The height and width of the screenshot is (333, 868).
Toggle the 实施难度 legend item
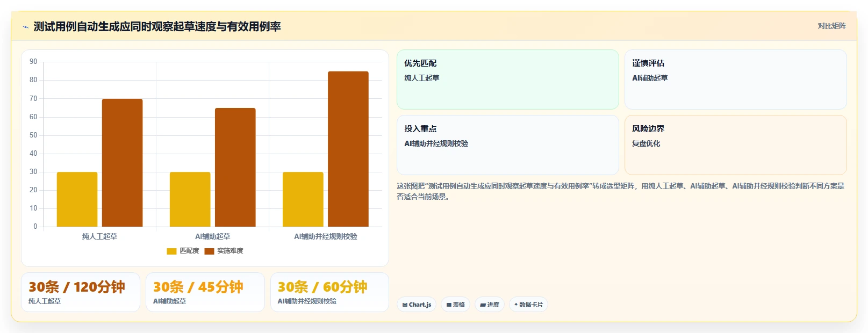224,251
